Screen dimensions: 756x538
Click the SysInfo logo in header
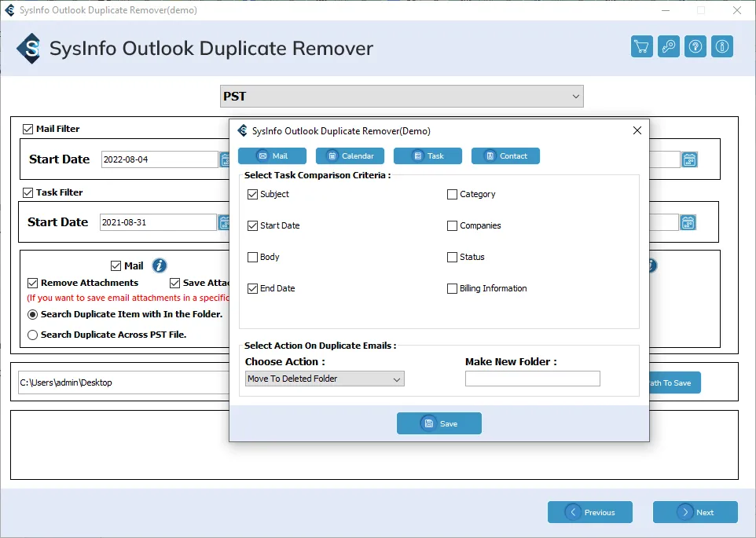pos(29,48)
